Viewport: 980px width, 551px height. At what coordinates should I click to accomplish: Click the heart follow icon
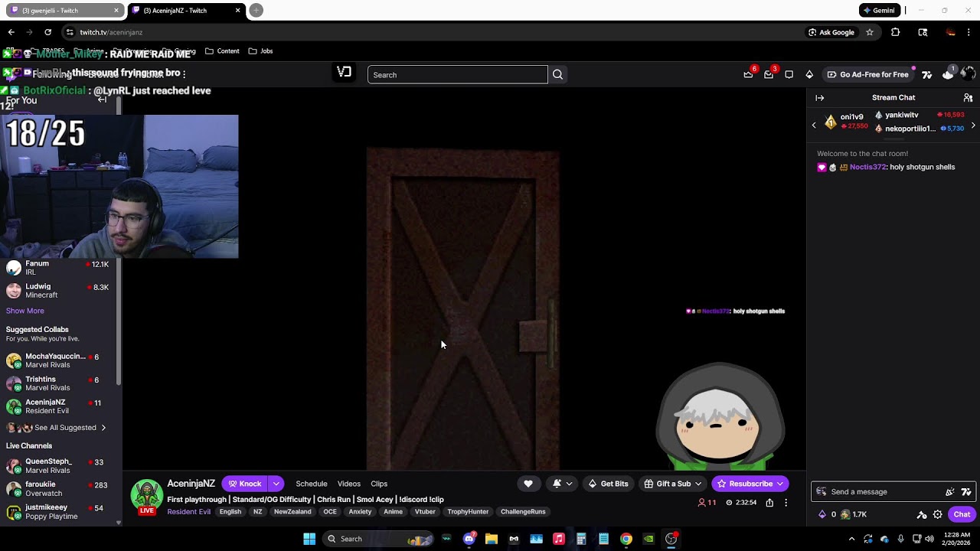(528, 484)
